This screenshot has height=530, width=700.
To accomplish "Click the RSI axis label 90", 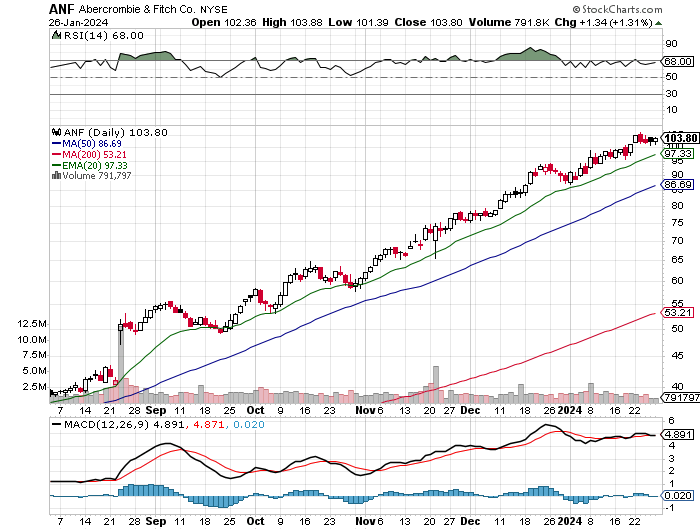I will pyautogui.click(x=671, y=44).
